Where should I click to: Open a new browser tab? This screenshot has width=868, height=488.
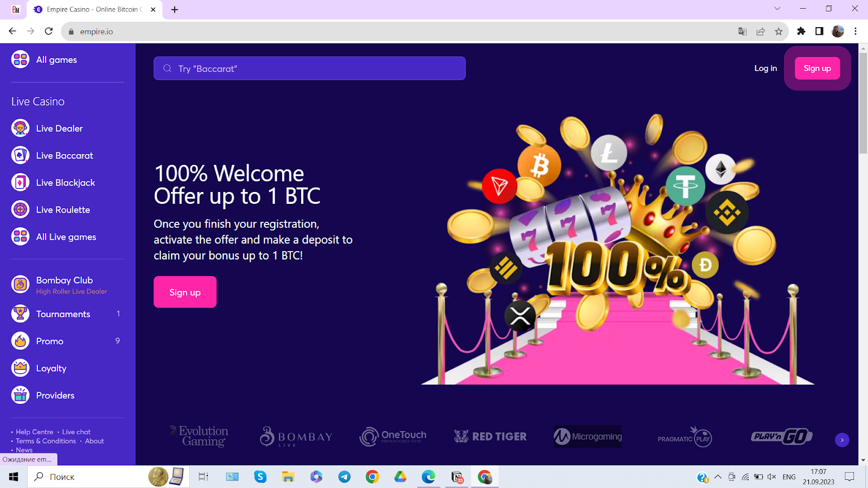pyautogui.click(x=175, y=10)
